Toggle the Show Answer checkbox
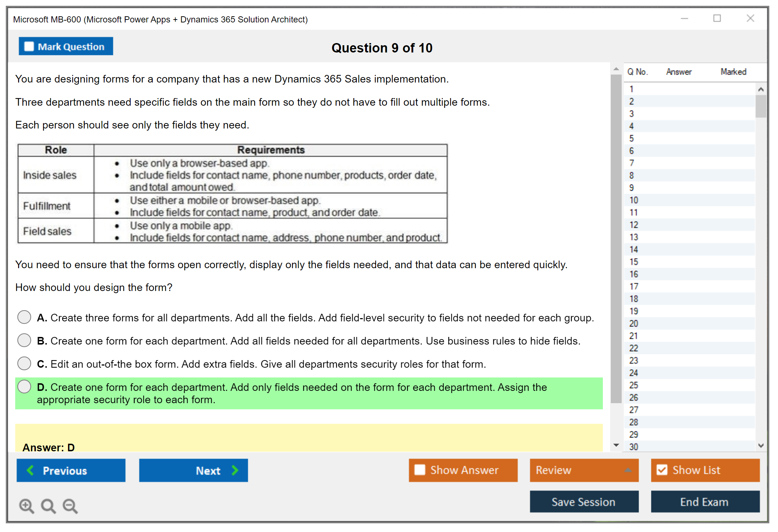 [x=420, y=470]
